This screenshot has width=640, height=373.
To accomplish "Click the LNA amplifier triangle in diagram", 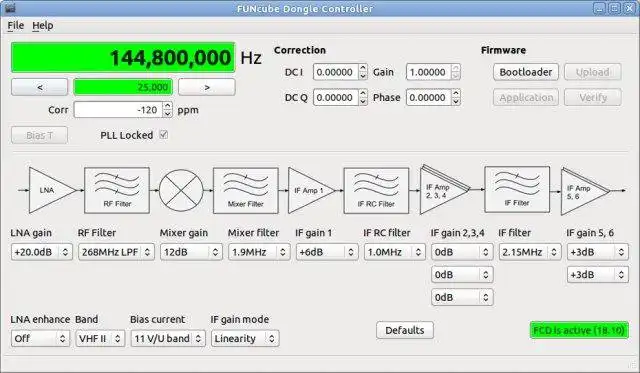I will [52, 190].
